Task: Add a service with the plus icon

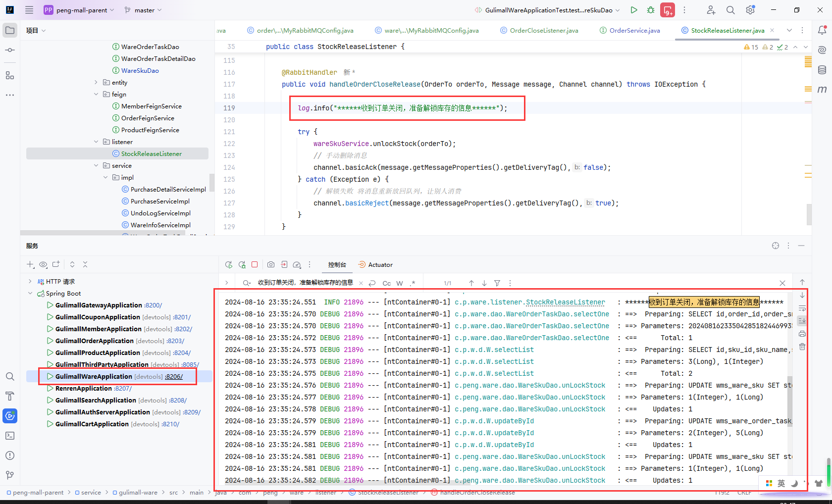Action: pos(30,264)
